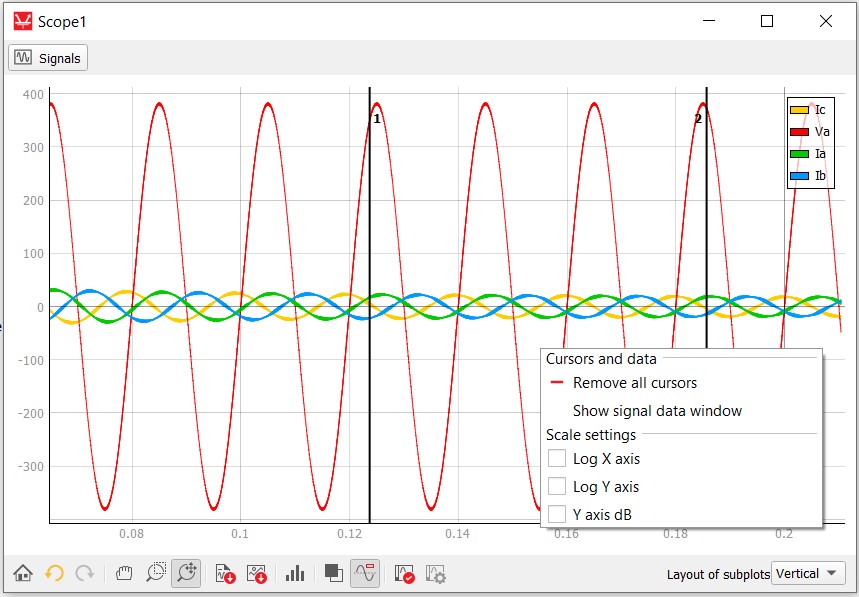This screenshot has width=859, height=597.
Task: Export the scope data to file
Action: coord(225,574)
